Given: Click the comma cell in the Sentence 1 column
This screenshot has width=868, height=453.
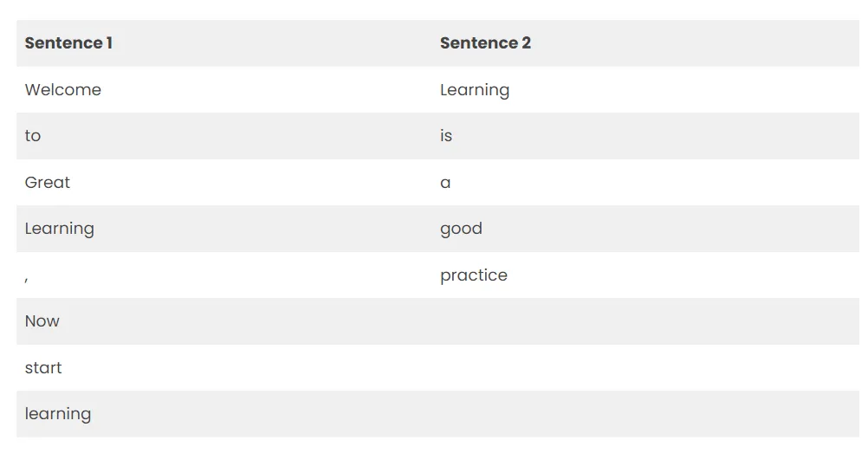Looking at the screenshot, I should point(27,276).
